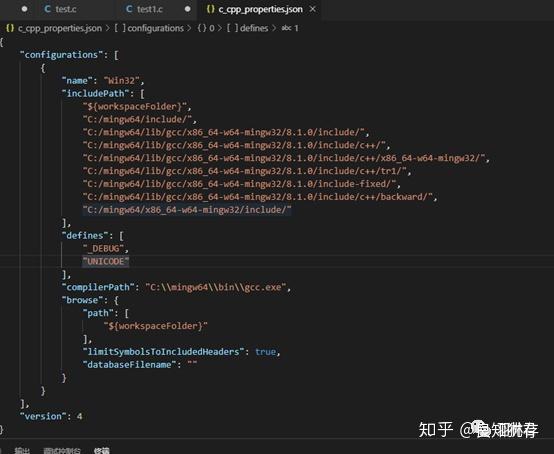Click the "version" key
Image resolution: width=554 pixels, height=454 pixels.
(x=43, y=417)
